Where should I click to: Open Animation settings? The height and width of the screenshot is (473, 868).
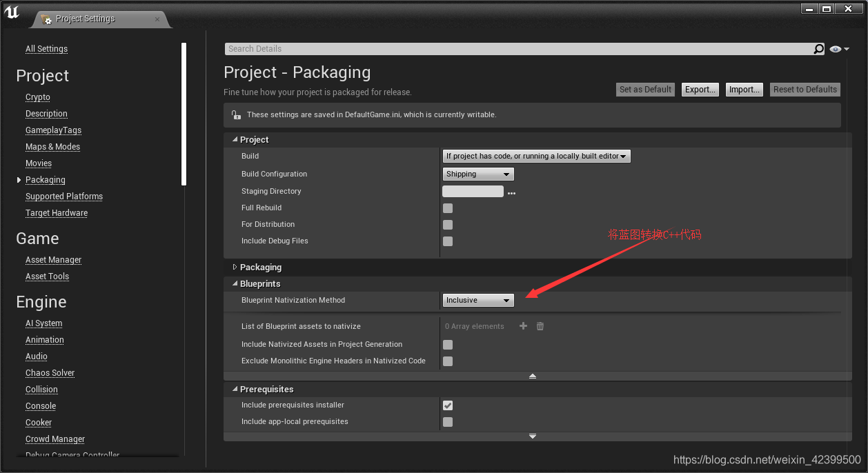(45, 340)
